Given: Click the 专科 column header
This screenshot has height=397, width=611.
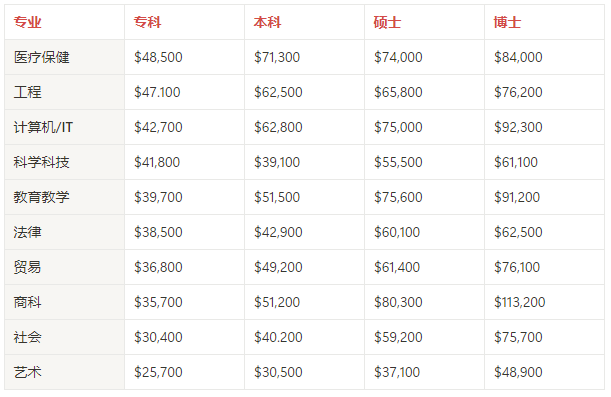Looking at the screenshot, I should tap(147, 22).
